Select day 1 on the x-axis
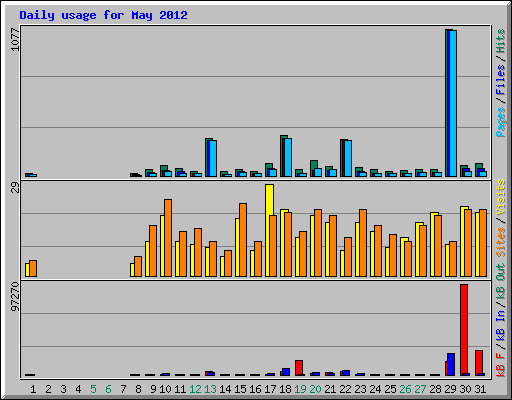Image resolution: width=512 pixels, height=400 pixels. [33, 389]
